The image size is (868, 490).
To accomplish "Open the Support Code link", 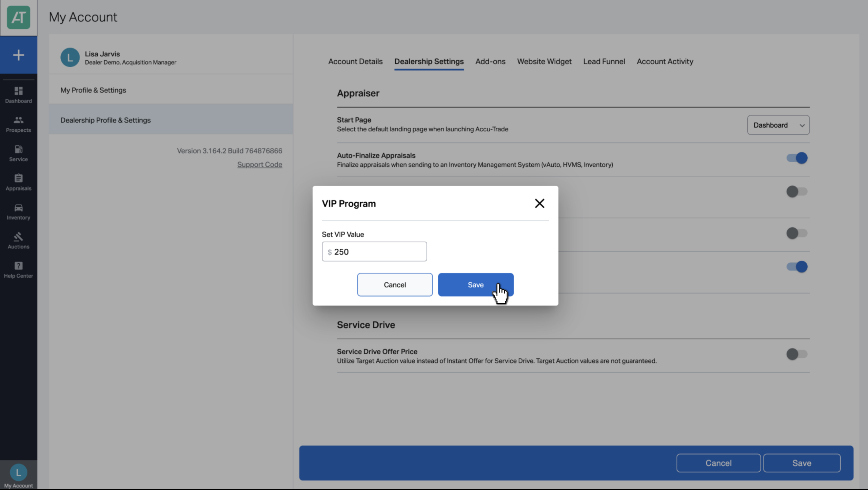I will 259,165.
